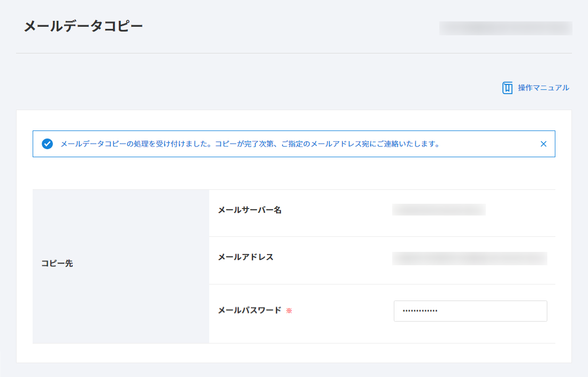Click the メールデータコピー受け付け notification message text

(x=250, y=144)
